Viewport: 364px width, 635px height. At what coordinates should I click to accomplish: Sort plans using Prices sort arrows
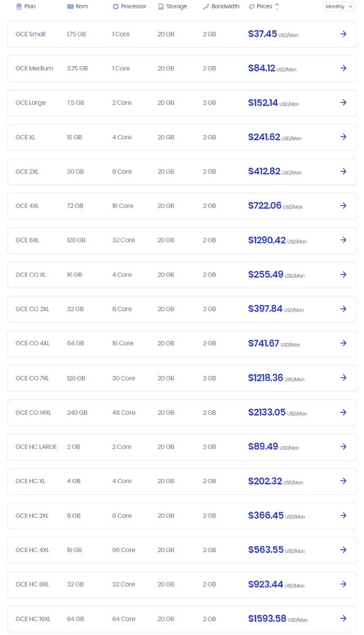[277, 6]
